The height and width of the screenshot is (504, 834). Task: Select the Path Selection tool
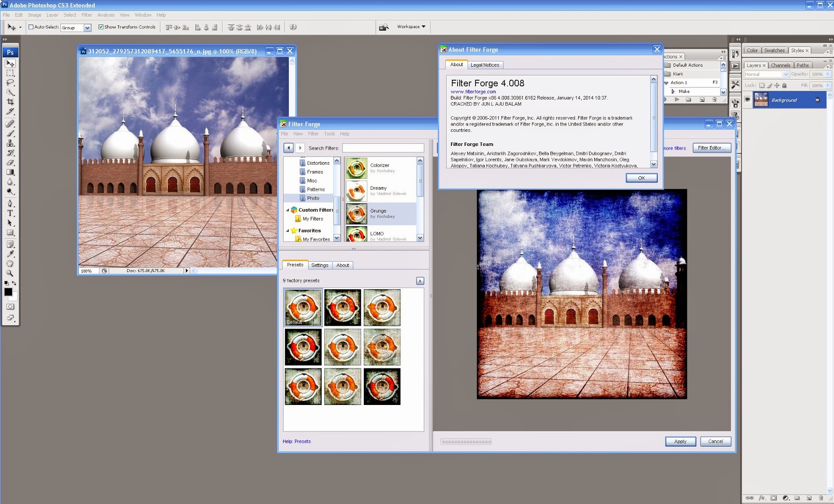[x=10, y=223]
